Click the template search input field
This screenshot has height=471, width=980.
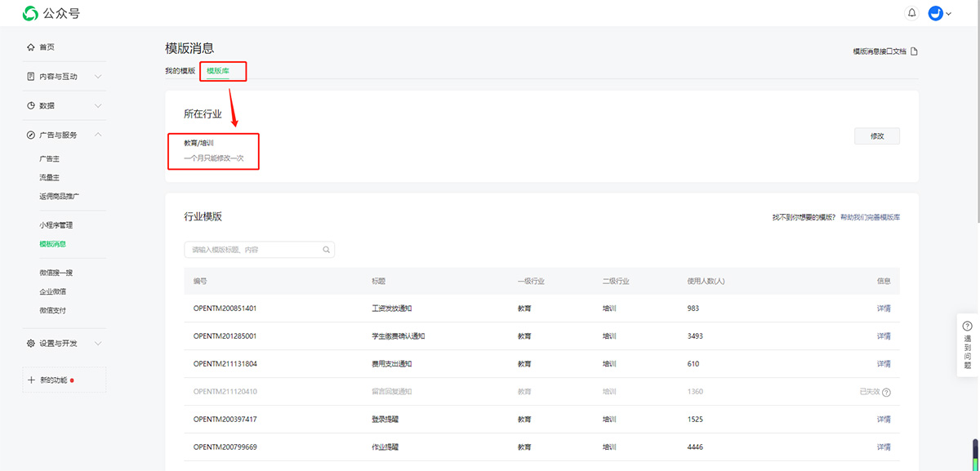253,250
